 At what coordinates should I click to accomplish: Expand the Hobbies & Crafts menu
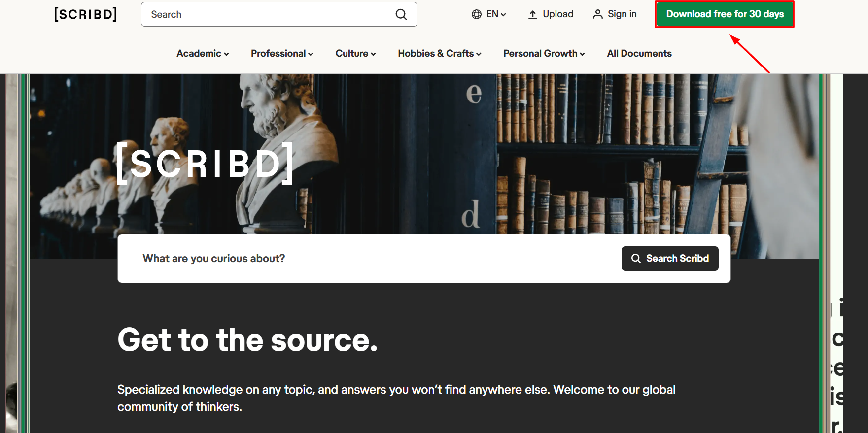click(440, 53)
